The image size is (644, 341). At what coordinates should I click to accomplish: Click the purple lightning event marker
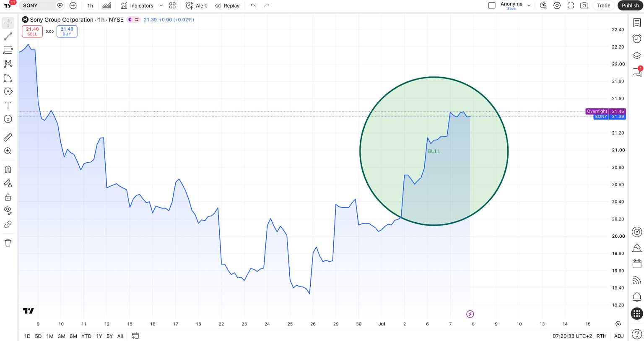pyautogui.click(x=470, y=314)
